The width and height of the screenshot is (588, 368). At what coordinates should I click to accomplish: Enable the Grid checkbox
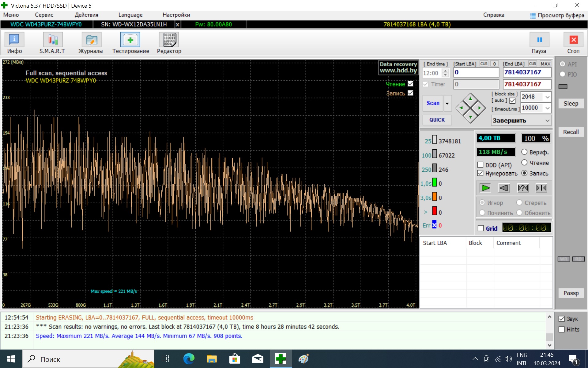point(481,228)
